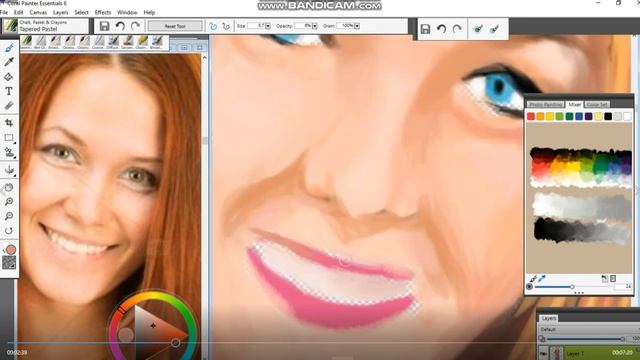Select the Rotate Page tool
The image size is (640, 360).
9,231
